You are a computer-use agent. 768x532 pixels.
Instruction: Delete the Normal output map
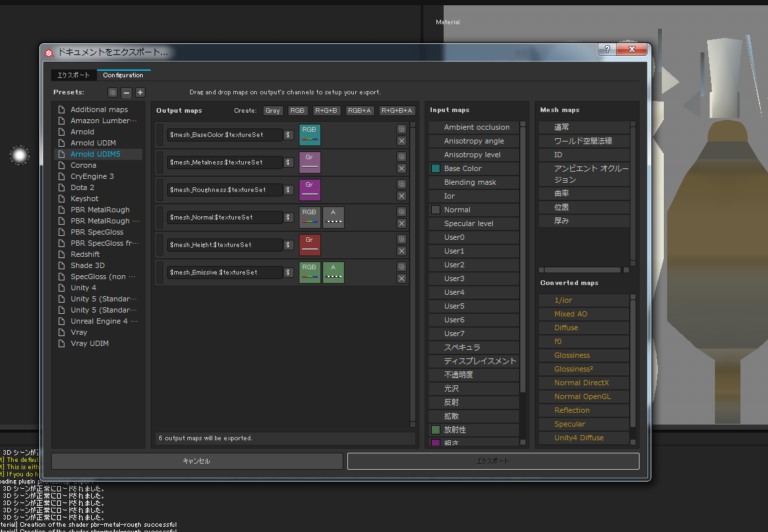coord(402,223)
